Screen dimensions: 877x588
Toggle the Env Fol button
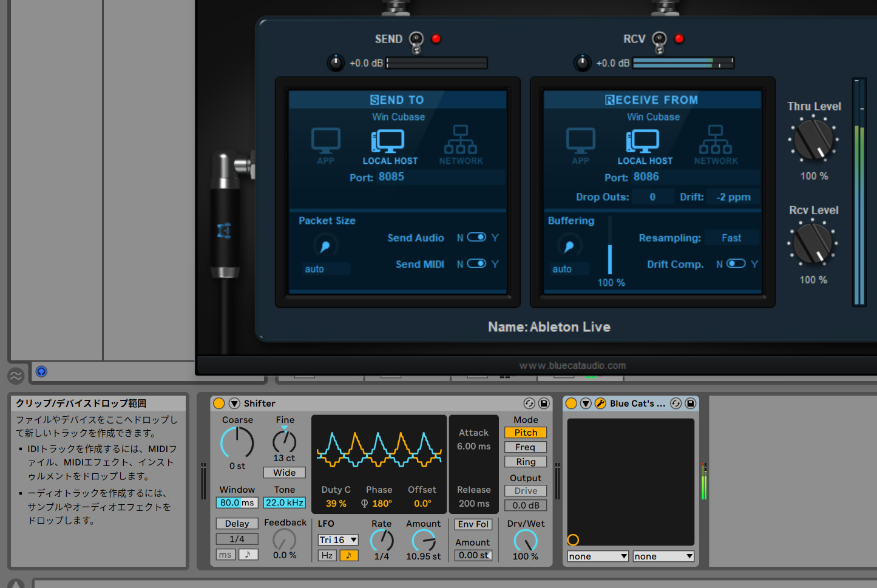click(473, 524)
